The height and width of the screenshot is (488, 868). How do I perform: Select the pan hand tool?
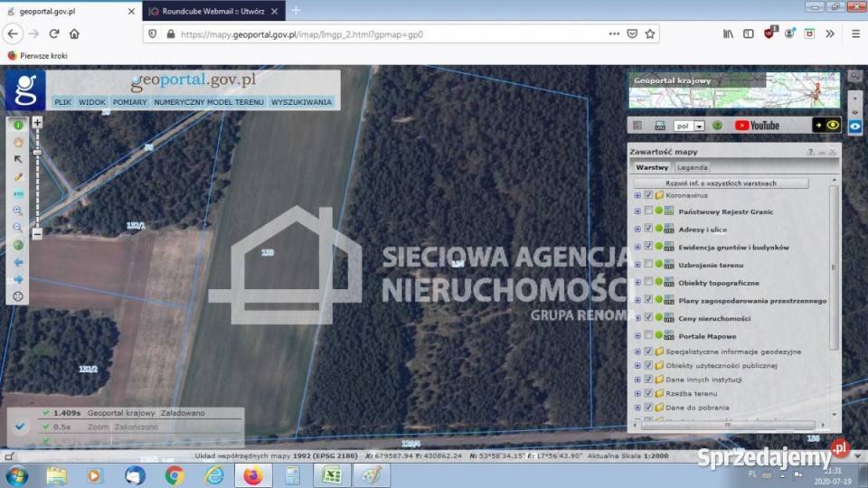click(x=18, y=142)
